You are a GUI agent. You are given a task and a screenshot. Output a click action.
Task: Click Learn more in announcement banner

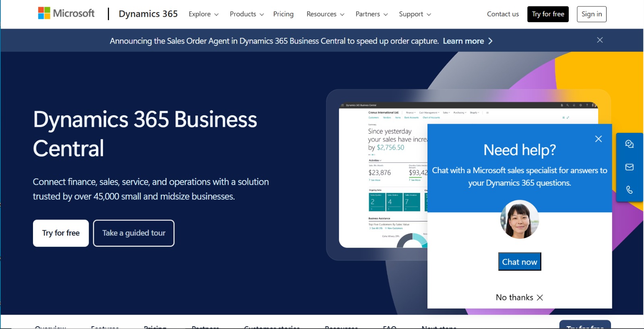coord(463,41)
